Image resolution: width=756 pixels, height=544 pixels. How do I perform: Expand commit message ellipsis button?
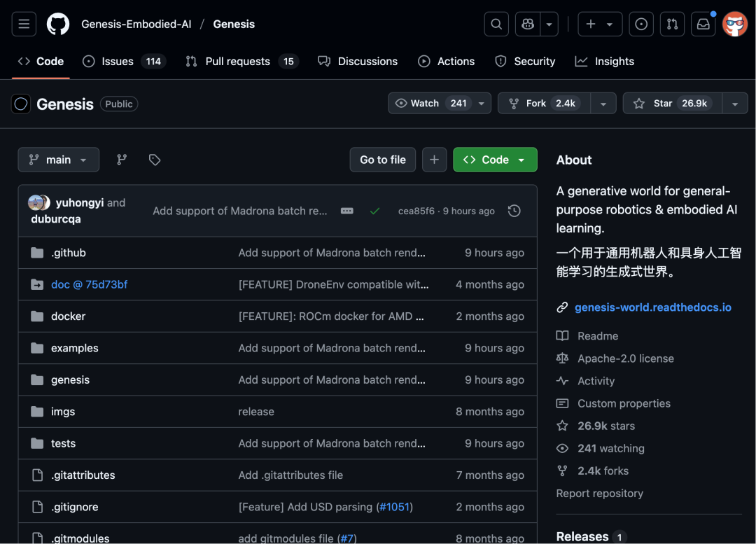point(346,211)
